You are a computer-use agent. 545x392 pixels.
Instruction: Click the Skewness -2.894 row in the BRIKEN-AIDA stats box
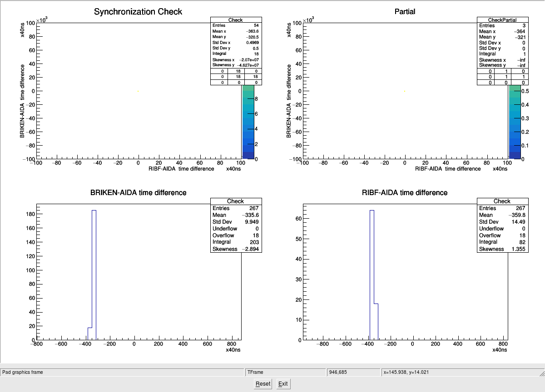tap(236, 249)
